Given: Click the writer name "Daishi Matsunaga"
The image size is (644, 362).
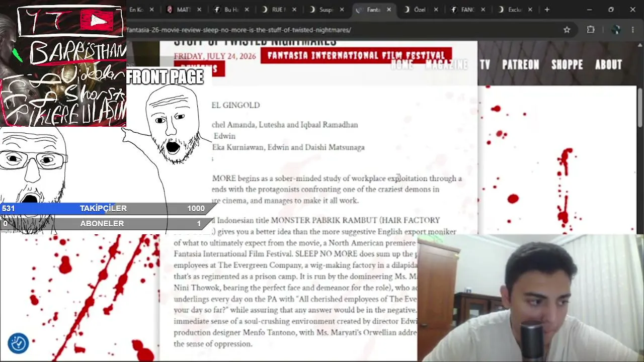Looking at the screenshot, I should 335,147.
